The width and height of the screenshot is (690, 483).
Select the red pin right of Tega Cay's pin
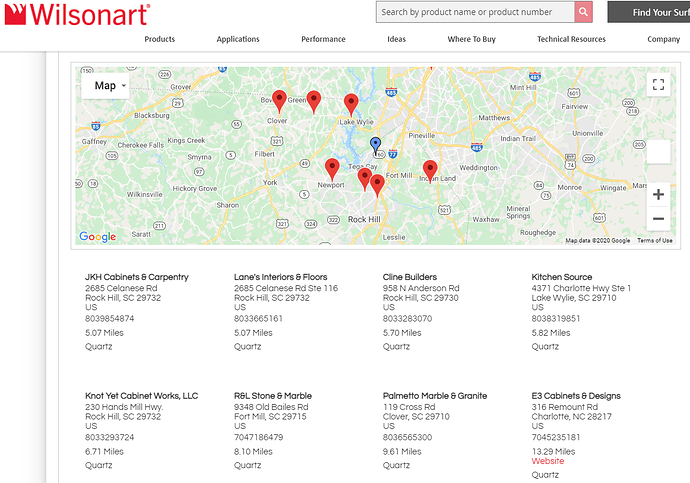coord(377,185)
